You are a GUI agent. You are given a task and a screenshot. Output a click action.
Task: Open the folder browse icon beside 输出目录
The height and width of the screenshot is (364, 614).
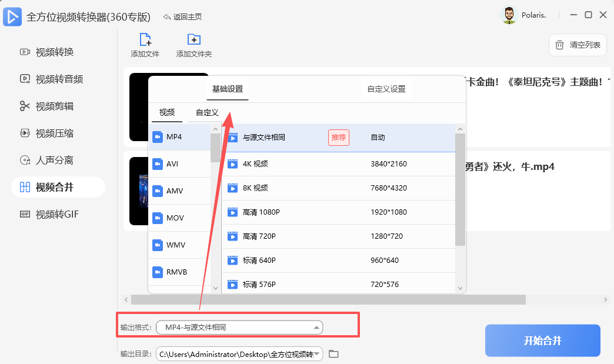pos(333,353)
